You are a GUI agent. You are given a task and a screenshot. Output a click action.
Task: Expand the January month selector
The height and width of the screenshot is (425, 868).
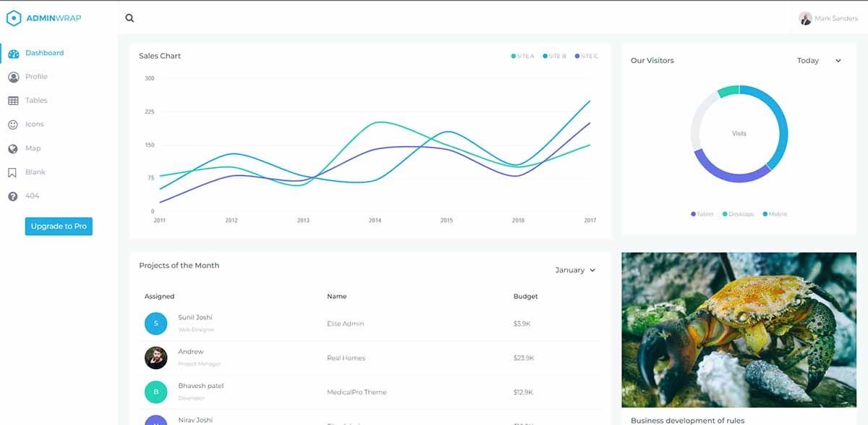coord(575,269)
